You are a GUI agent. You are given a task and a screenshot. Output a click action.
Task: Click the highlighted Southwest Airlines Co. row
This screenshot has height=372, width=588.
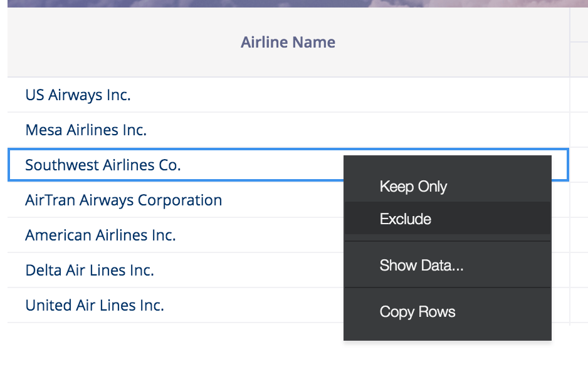point(103,165)
